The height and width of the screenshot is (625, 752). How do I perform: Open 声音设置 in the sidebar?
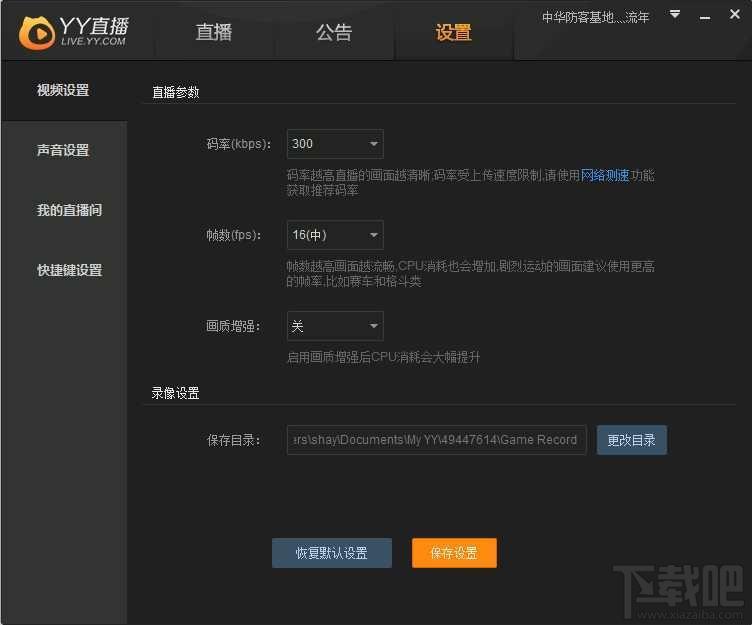click(64, 150)
